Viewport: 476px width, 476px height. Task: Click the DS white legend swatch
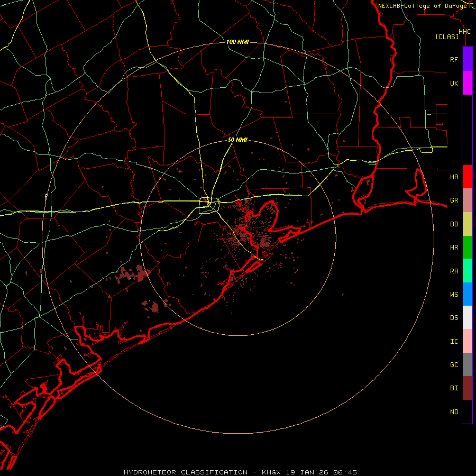coord(467,317)
